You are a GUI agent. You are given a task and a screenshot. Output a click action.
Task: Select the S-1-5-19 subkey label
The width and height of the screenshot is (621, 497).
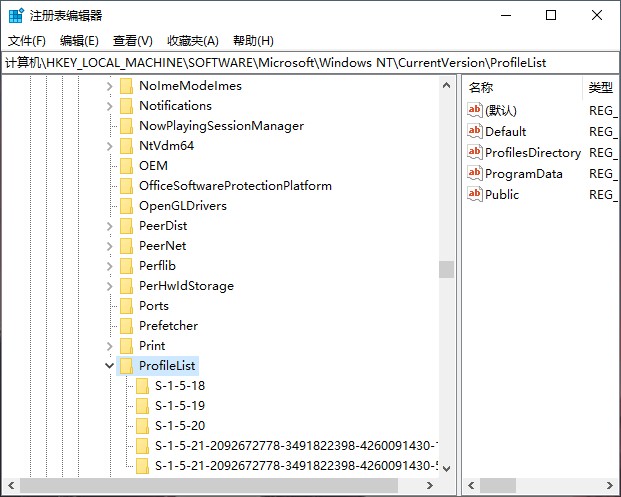180,406
